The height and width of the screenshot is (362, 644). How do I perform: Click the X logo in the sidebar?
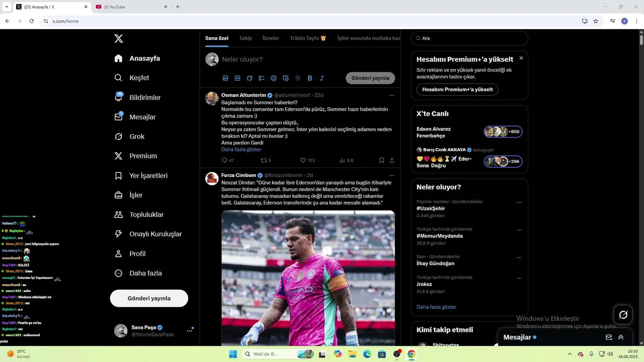point(119,39)
